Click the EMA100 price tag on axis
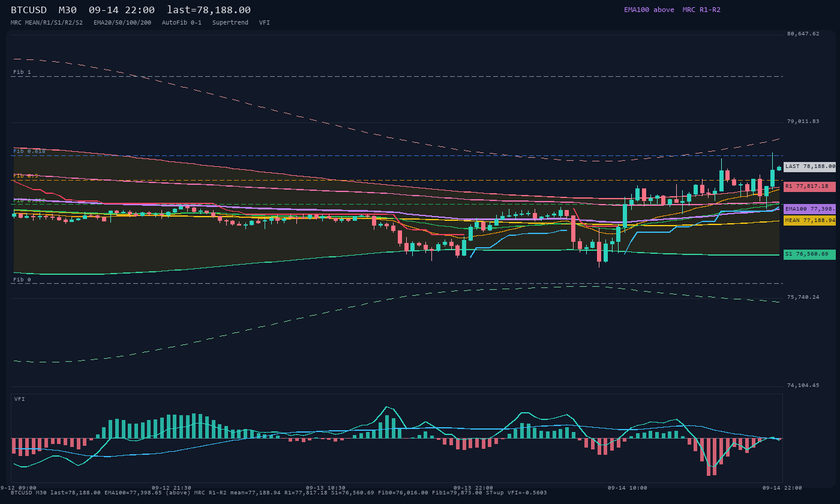The height and width of the screenshot is (504, 840). (809, 209)
